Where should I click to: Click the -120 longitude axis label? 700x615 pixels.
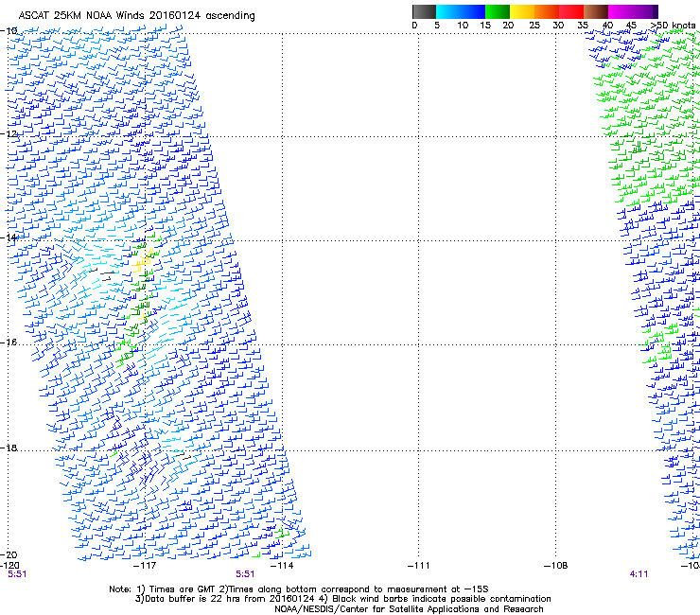(9, 566)
